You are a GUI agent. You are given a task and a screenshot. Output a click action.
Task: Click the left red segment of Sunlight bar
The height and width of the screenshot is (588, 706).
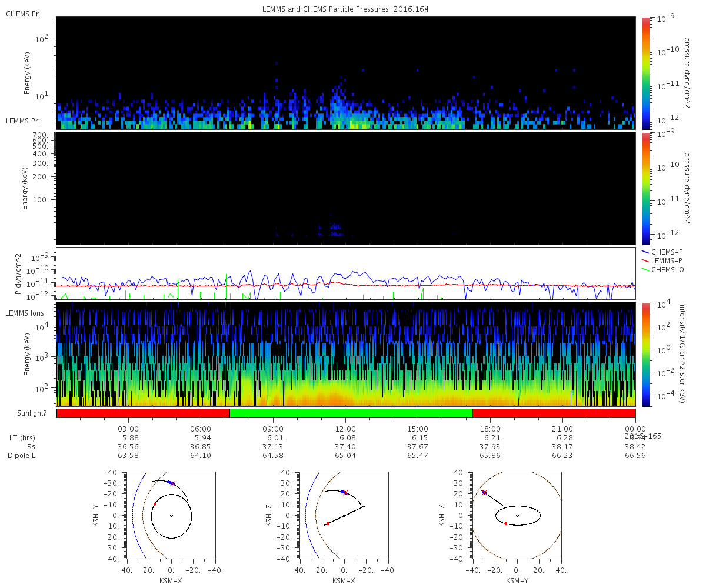[143, 413]
